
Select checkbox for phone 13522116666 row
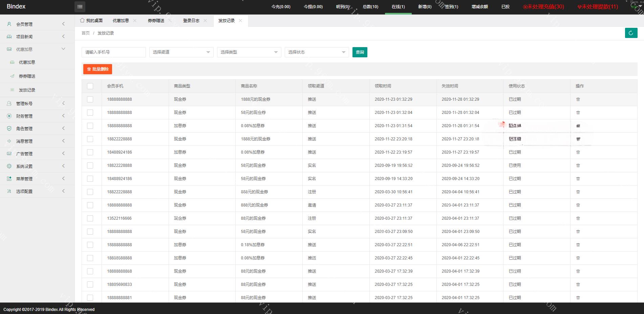[x=90, y=218]
